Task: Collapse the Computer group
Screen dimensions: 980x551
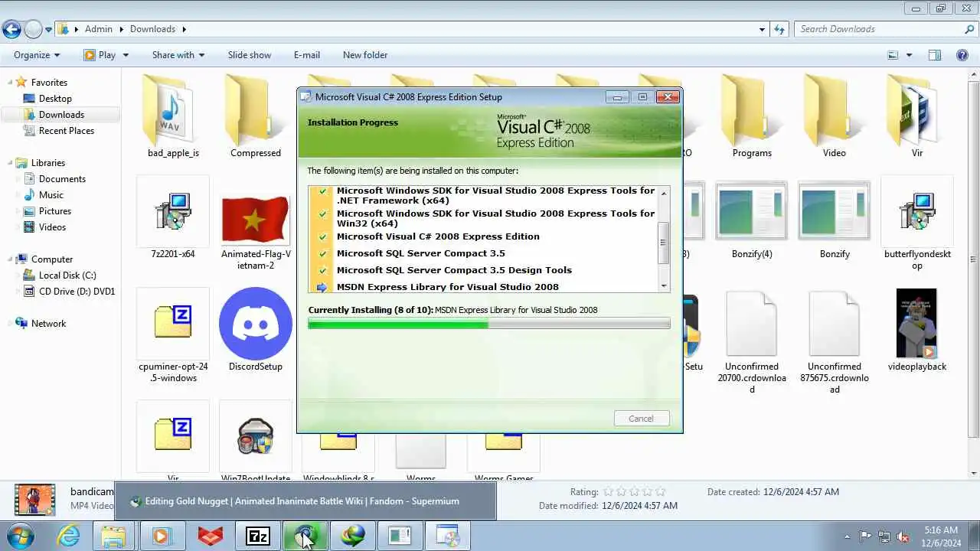Action: point(9,259)
